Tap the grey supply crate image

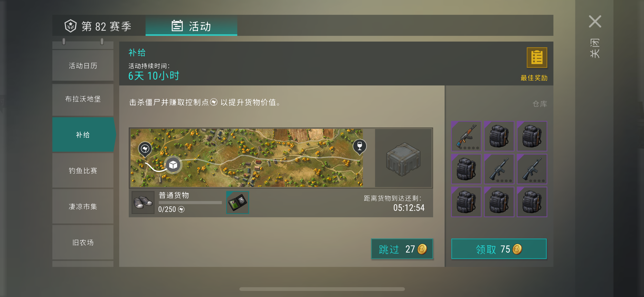click(403, 158)
